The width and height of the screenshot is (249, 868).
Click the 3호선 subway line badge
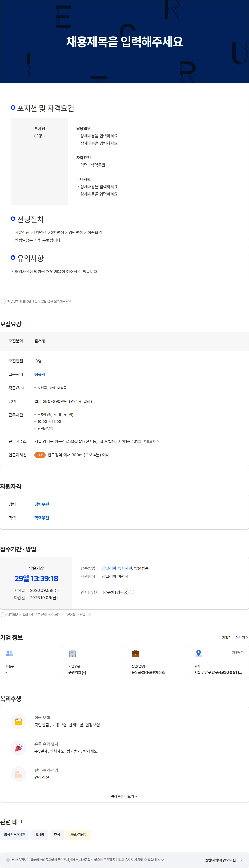(x=40, y=455)
